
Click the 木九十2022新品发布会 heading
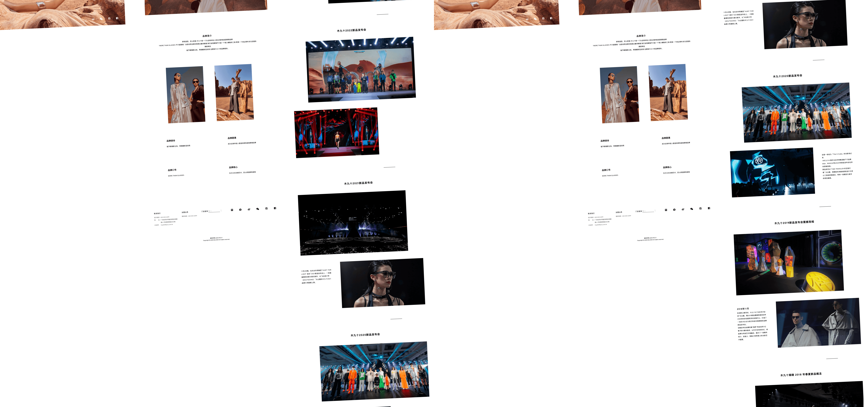point(351,30)
